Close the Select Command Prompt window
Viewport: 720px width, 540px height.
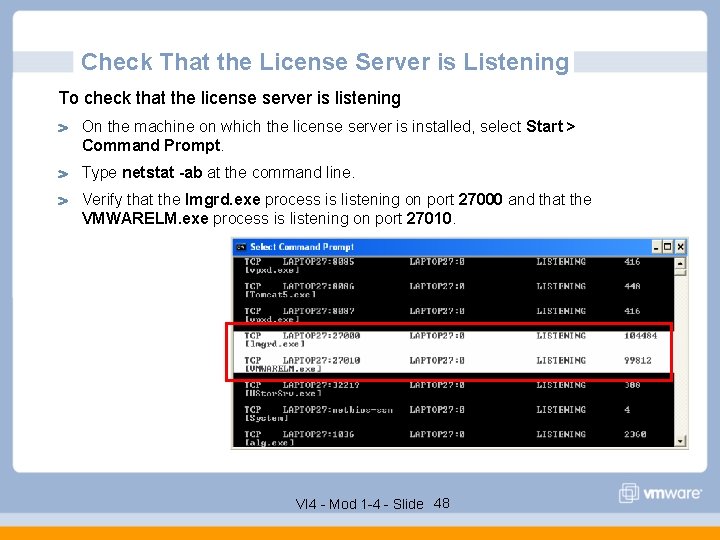pos(680,247)
